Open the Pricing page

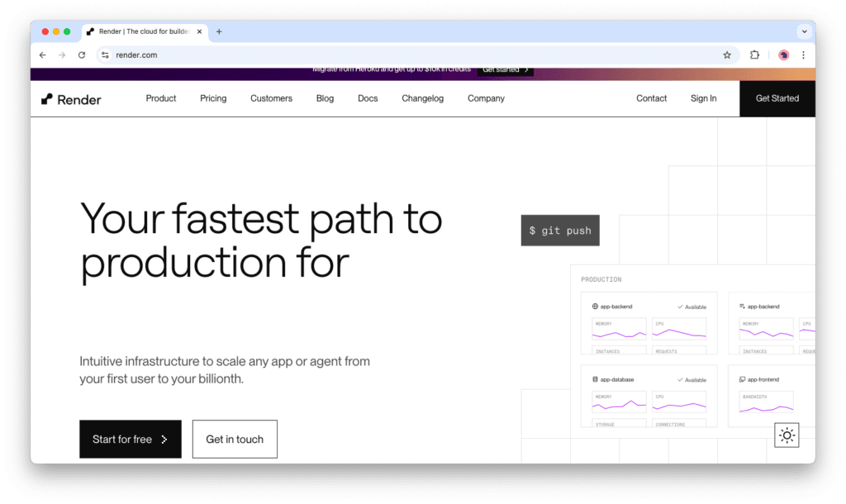[213, 98]
